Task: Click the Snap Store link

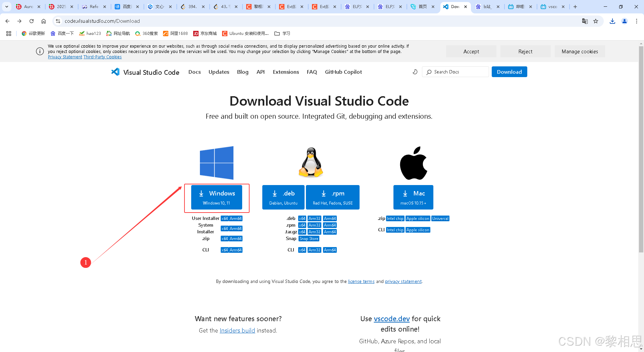Action: coord(309,239)
